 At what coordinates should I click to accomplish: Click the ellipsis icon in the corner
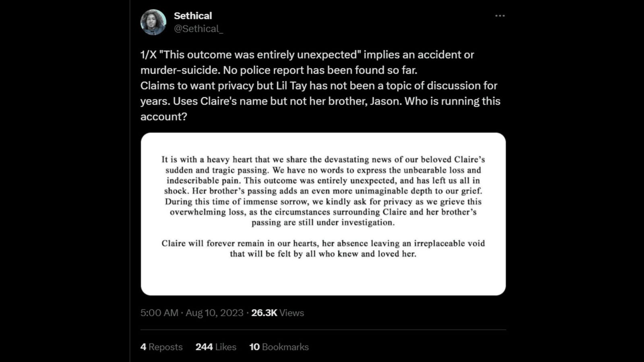500,15
